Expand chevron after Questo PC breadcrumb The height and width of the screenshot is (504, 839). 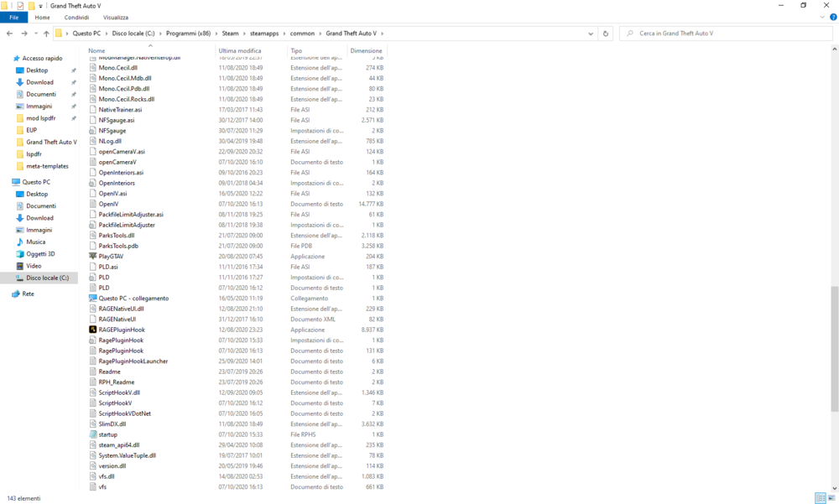point(106,34)
